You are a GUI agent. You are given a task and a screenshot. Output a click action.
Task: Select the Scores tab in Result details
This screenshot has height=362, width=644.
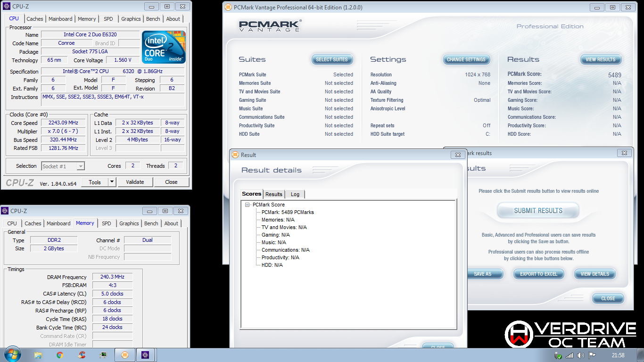[x=251, y=194]
